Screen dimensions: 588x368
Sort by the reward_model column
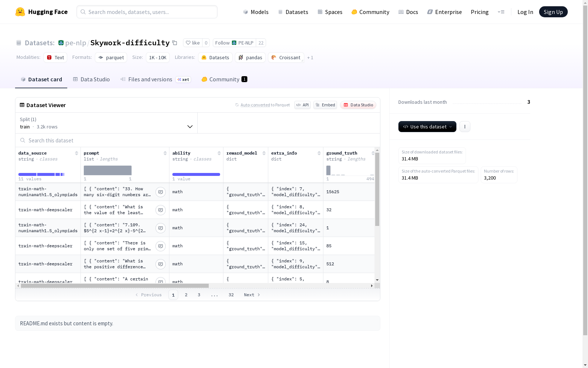tap(264, 153)
